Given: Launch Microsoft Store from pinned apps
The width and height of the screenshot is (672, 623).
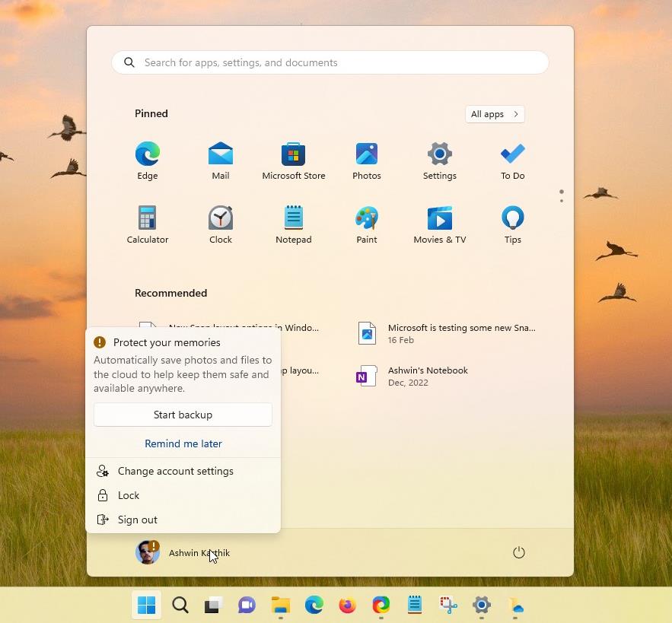Looking at the screenshot, I should pos(294,161).
